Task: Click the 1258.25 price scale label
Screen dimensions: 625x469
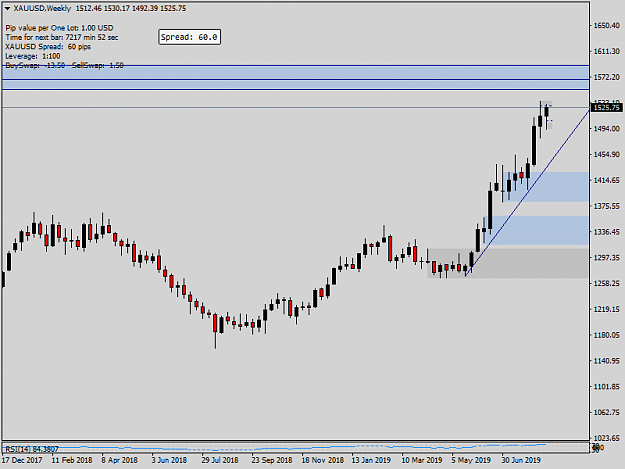Action: pyautogui.click(x=607, y=283)
